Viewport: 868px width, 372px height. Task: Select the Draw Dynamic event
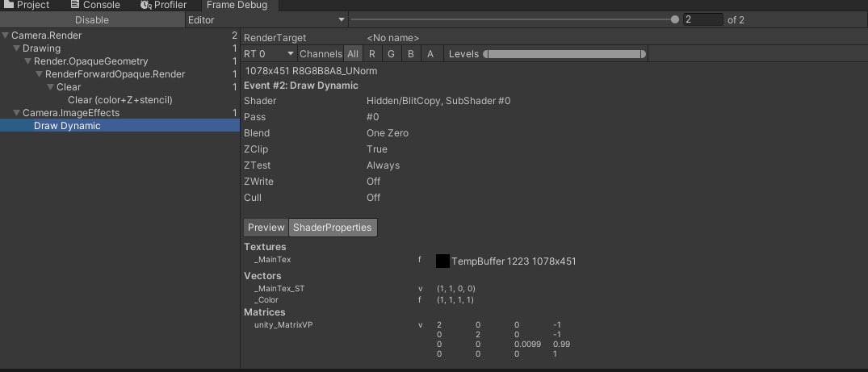click(120, 126)
